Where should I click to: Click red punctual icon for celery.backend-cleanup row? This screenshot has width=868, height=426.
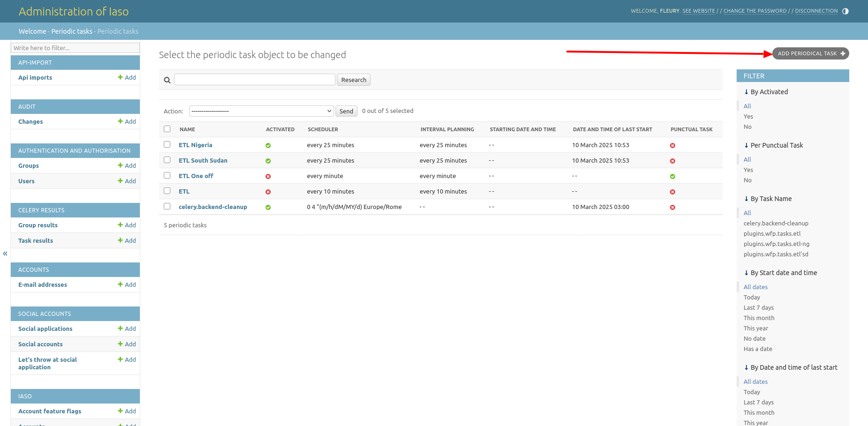point(672,207)
